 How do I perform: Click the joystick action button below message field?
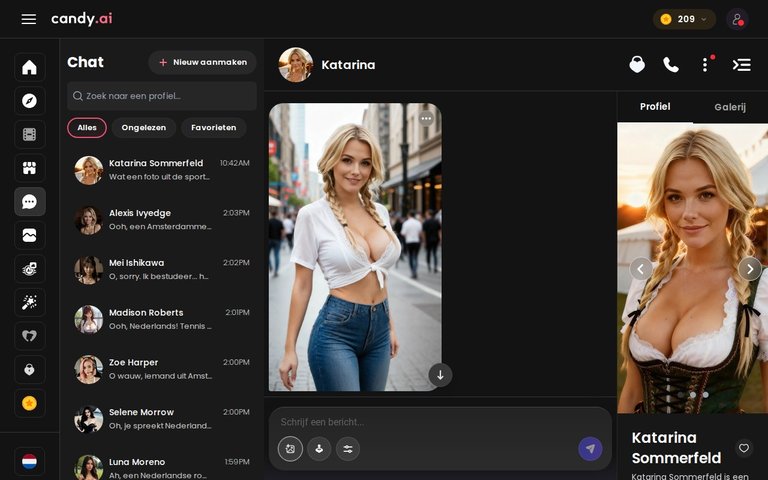point(319,449)
